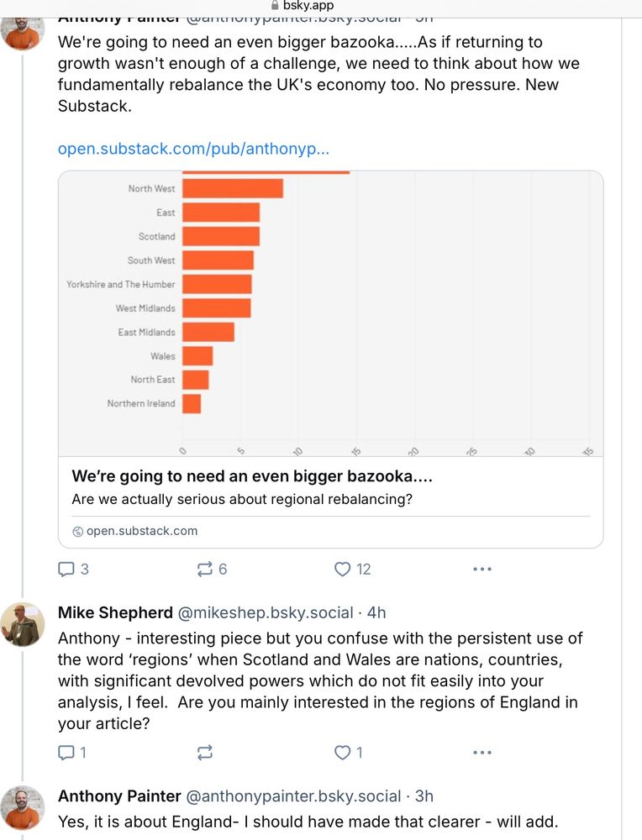Open the open.substack.com/pub/anthonyp... link
This screenshot has width=642, height=840.
tap(193, 149)
